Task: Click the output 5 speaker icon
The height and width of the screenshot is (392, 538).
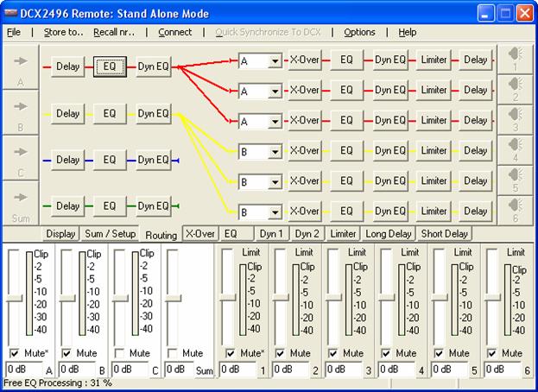Action: [x=515, y=181]
